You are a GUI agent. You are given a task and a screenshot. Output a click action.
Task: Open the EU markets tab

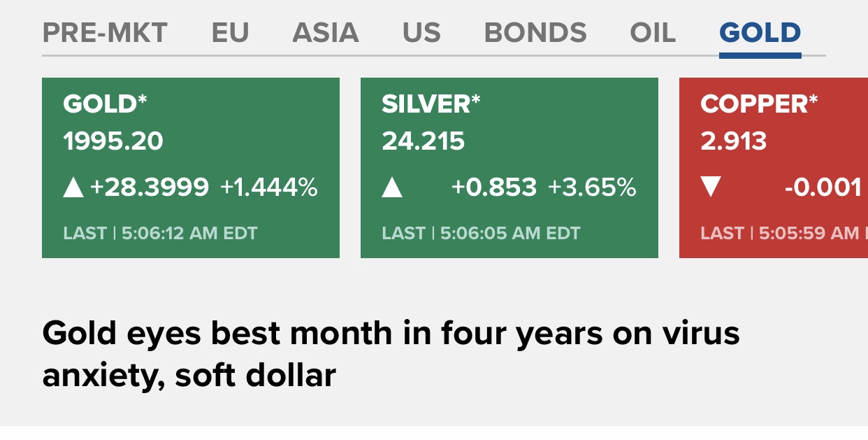pyautogui.click(x=230, y=33)
